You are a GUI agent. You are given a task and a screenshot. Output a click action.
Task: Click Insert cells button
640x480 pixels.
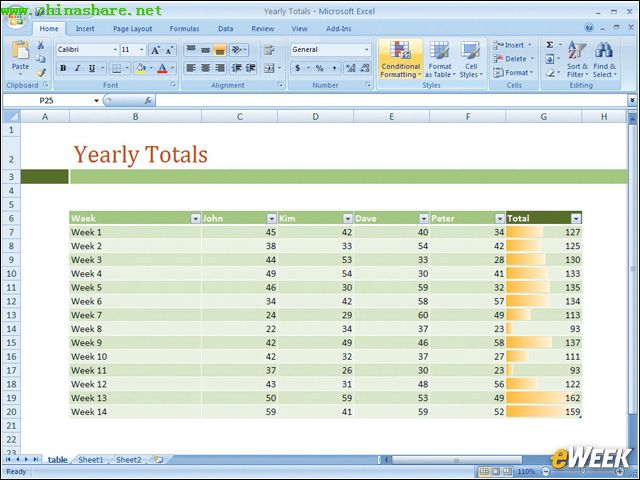pyautogui.click(x=513, y=45)
